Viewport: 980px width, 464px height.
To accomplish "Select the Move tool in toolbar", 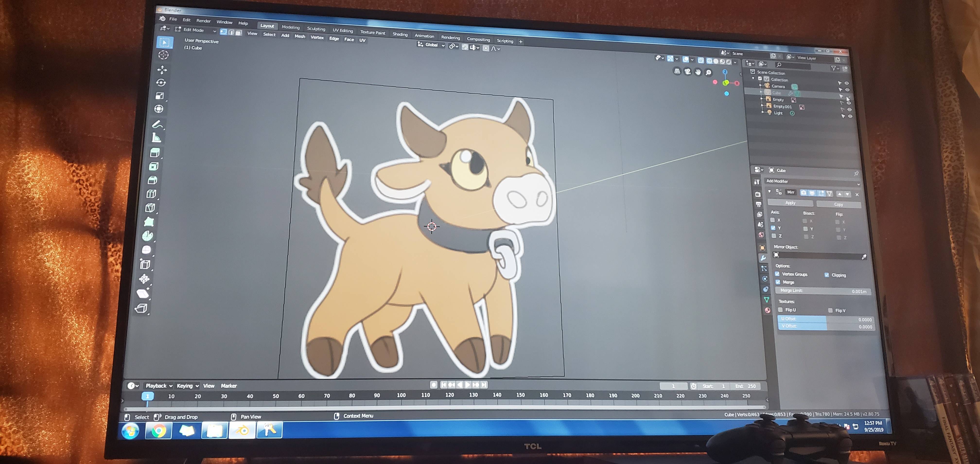I will coord(162,70).
